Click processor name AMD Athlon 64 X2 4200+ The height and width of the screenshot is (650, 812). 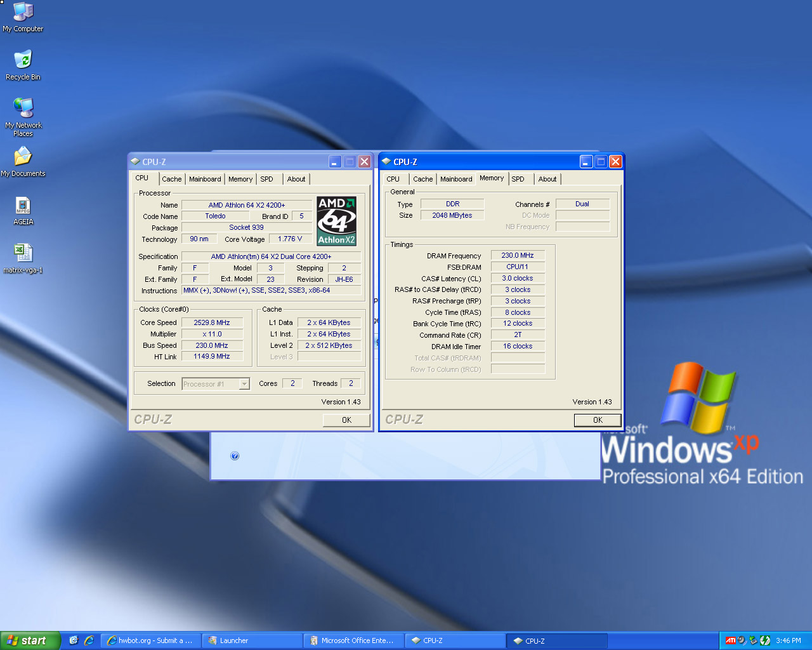tap(247, 205)
